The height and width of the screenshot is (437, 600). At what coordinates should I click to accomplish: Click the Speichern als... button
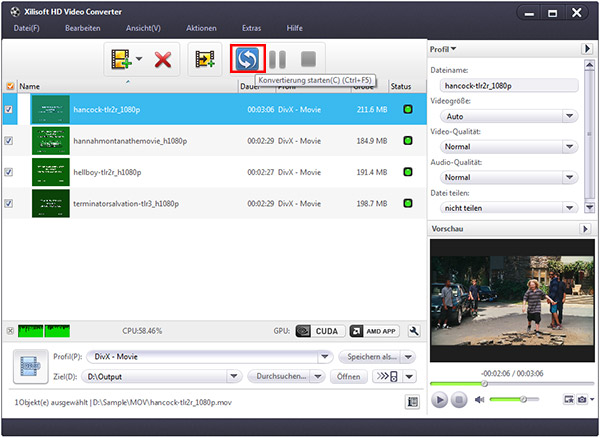click(372, 357)
